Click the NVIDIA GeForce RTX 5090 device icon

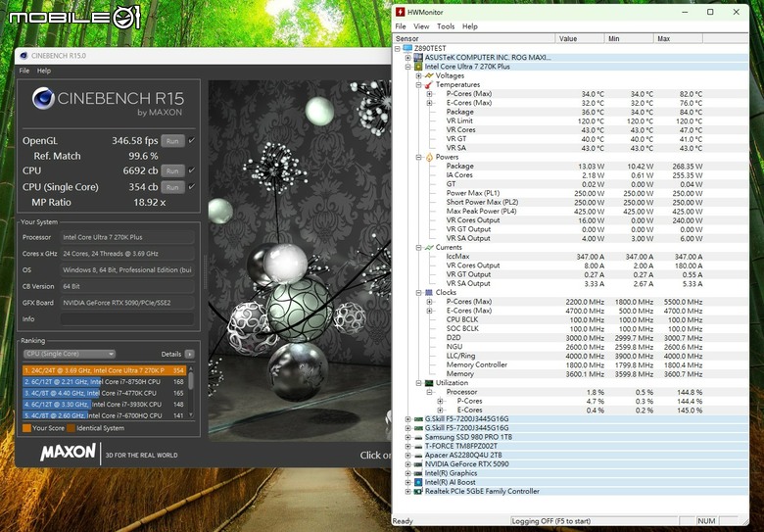418,464
